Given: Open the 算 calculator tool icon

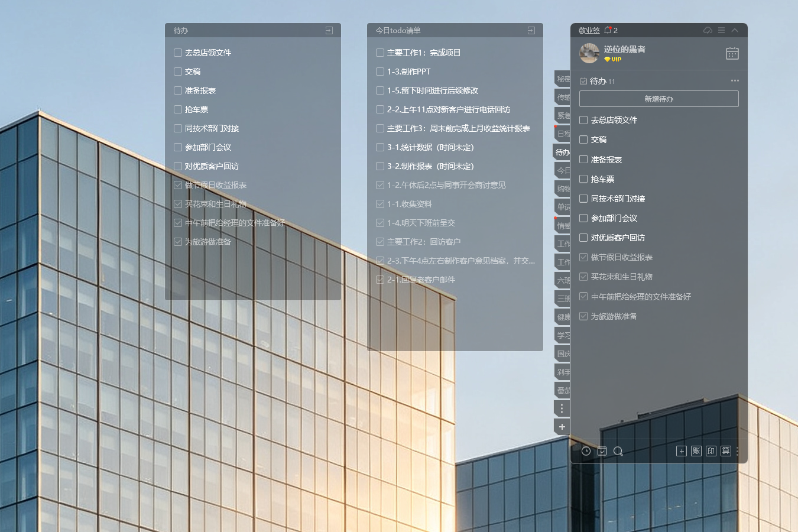Looking at the screenshot, I should click(x=726, y=451).
